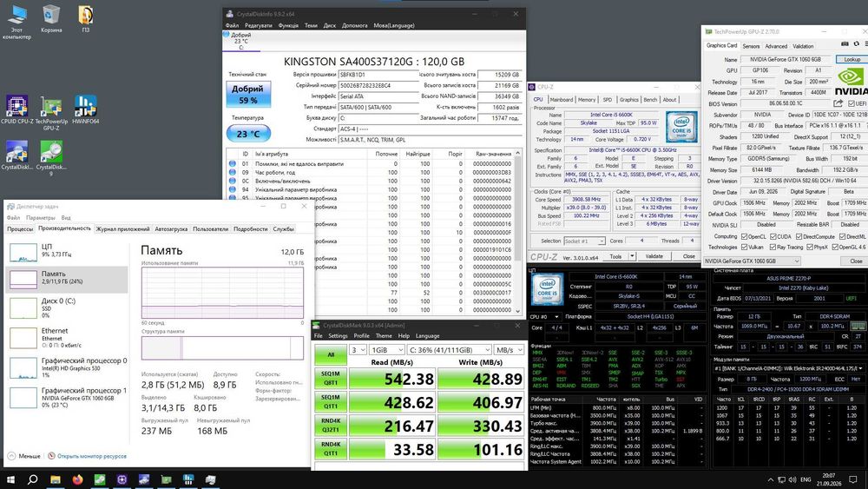Open the CPU #0 dropdown in HWiNFO

click(544, 317)
